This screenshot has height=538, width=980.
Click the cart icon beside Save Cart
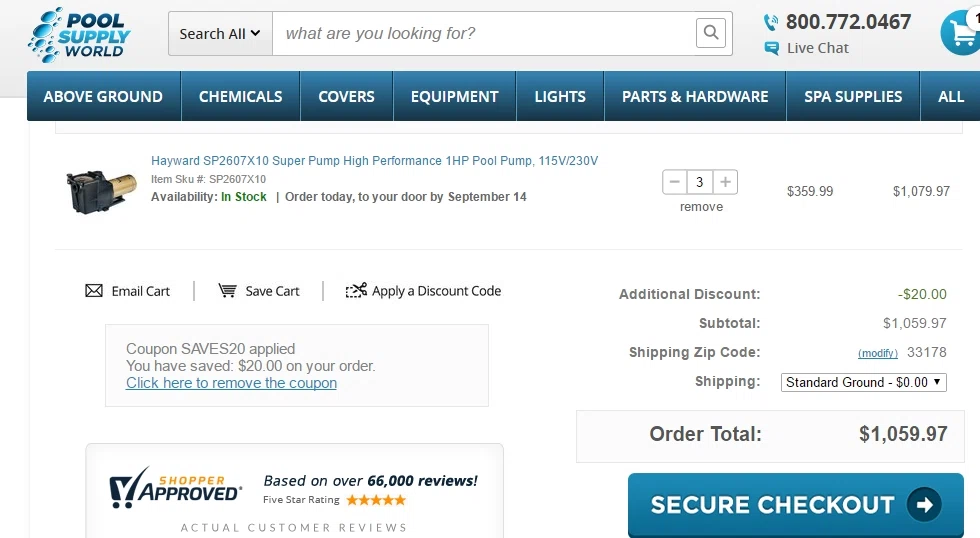coord(227,291)
